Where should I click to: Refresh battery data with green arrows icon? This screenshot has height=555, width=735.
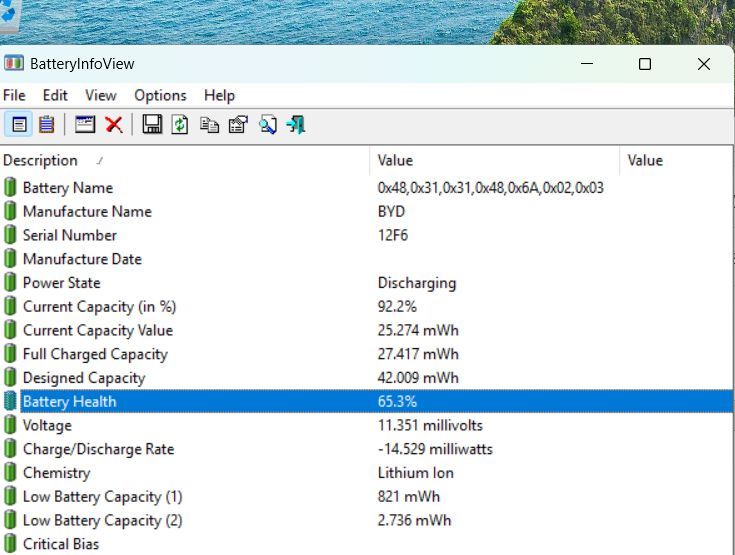pos(180,124)
